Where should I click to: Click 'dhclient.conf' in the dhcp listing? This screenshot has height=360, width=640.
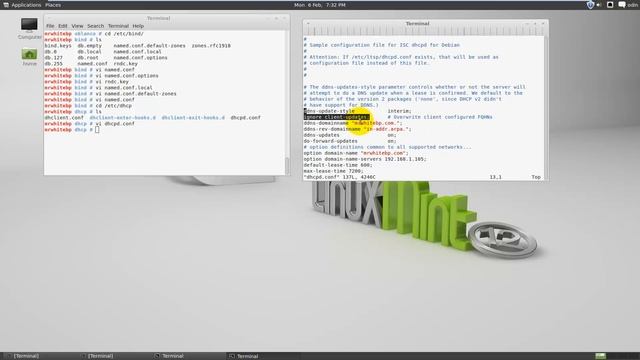64,118
